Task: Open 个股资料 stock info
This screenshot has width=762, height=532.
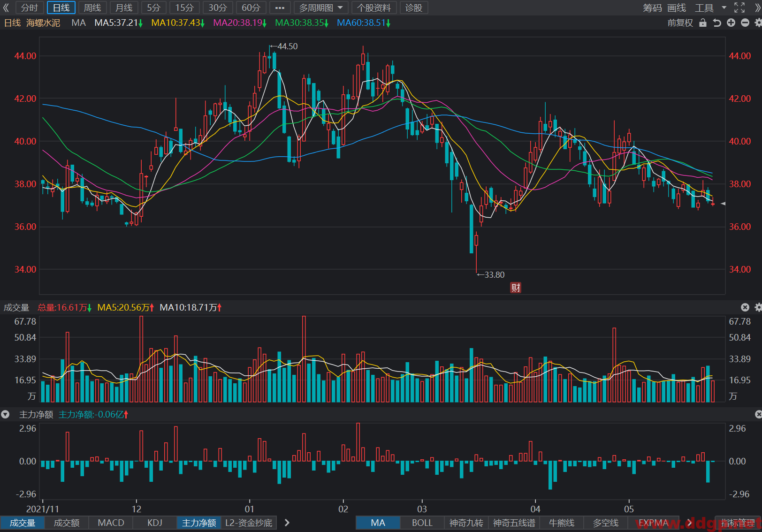Action: (x=374, y=8)
